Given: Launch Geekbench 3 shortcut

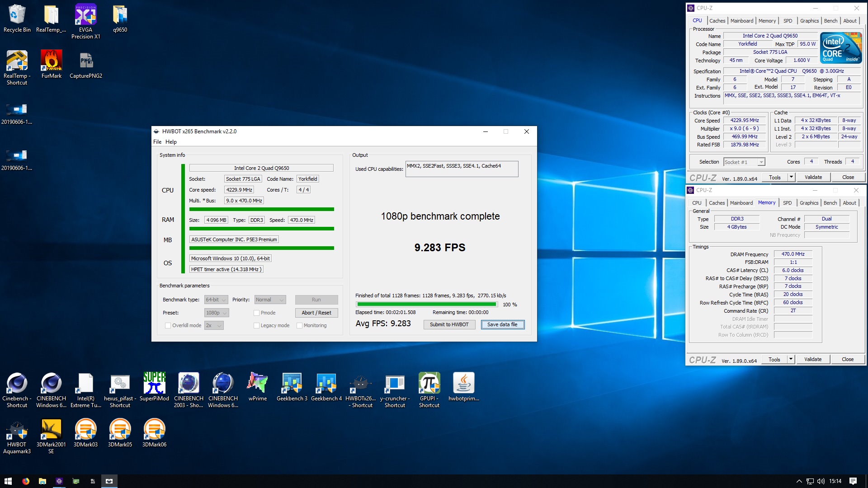Looking at the screenshot, I should [x=292, y=387].
